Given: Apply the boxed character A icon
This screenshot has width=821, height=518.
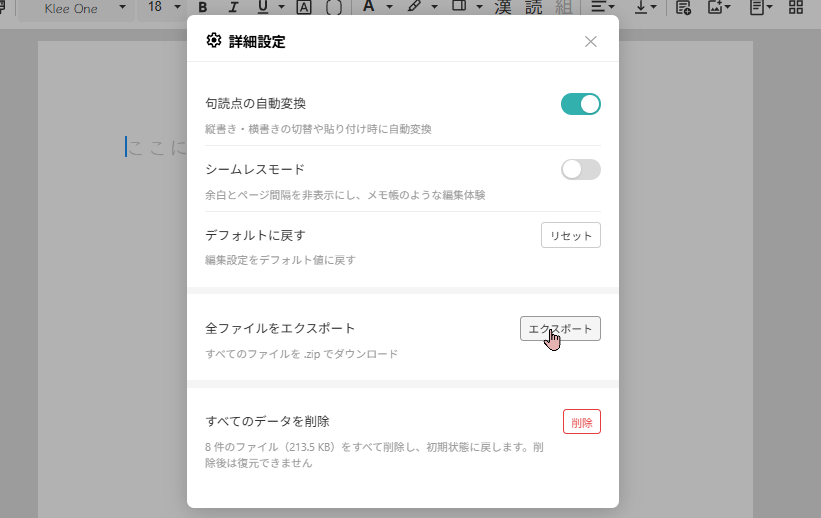Looking at the screenshot, I should pyautogui.click(x=304, y=7).
